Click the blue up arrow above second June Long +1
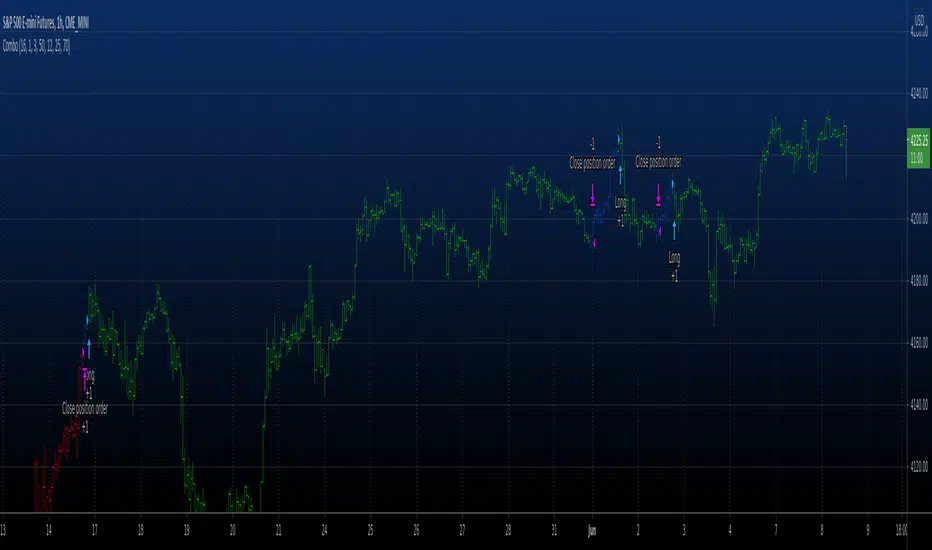The width and height of the screenshot is (932, 550). 674,230
